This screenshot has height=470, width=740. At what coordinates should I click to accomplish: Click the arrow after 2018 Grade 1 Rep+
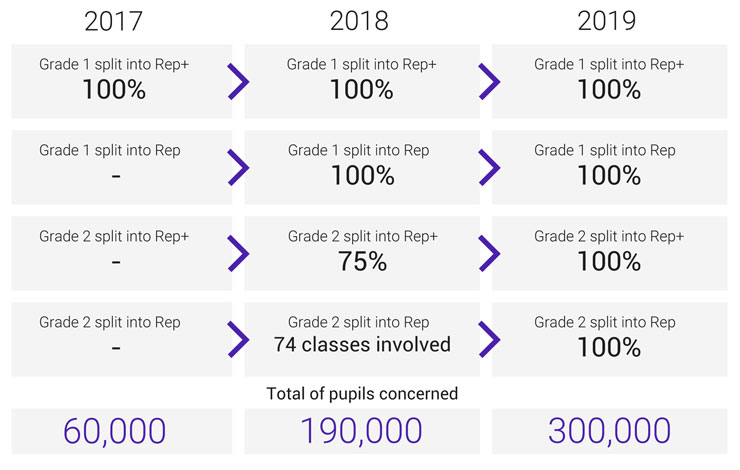[x=489, y=82]
